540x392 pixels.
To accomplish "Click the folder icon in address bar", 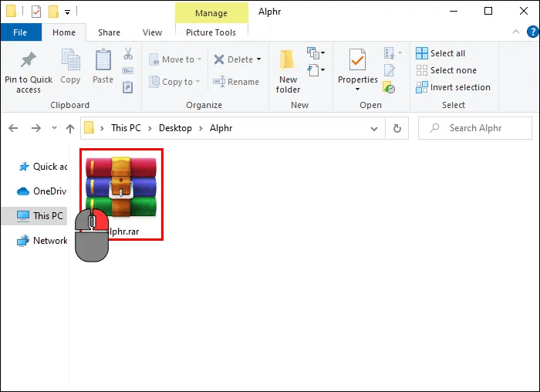I will pos(89,127).
